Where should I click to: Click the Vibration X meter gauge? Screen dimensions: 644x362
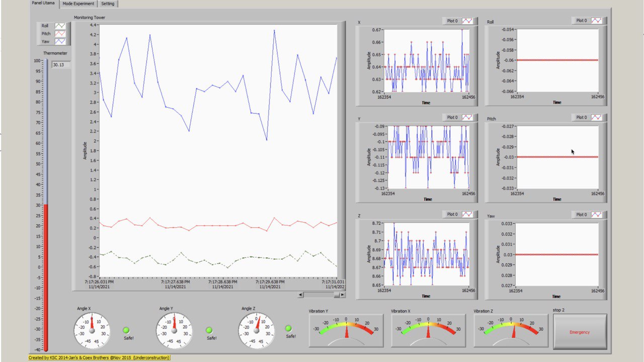(x=429, y=330)
